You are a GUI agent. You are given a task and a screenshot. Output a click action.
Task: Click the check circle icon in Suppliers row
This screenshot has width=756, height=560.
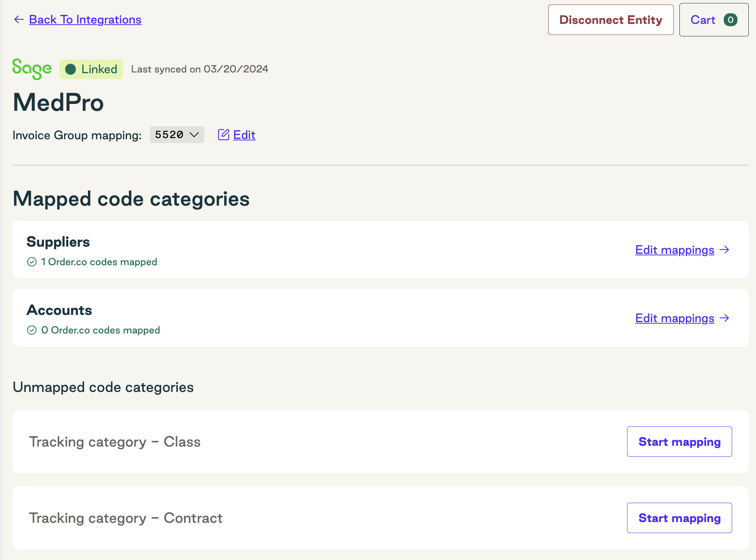[32, 262]
